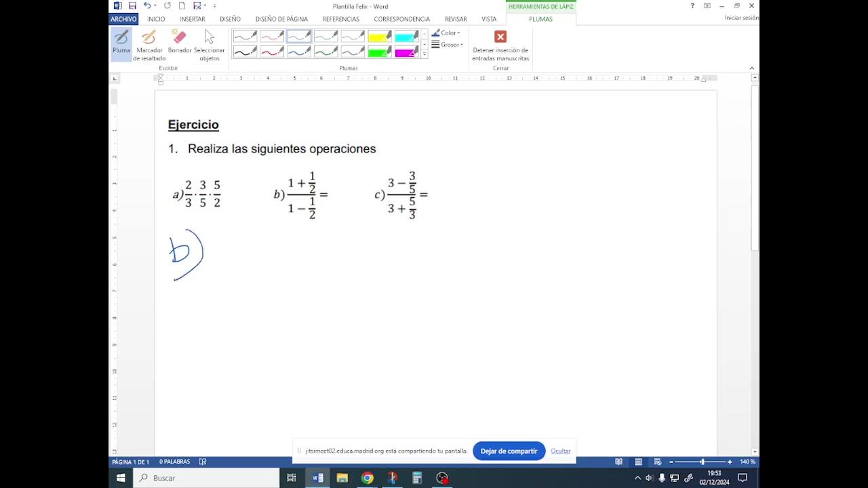
Task: Expand the Plumas gallery more arrow
Action: point(425,54)
